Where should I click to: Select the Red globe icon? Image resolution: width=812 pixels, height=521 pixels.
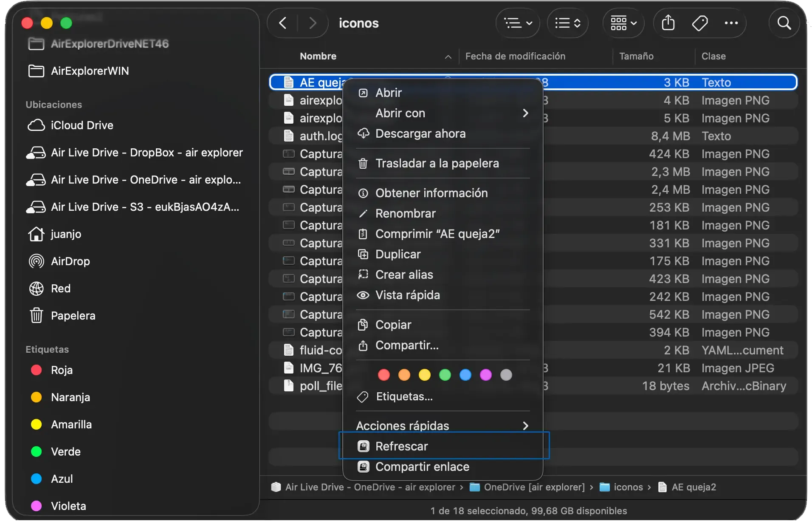[37, 288]
